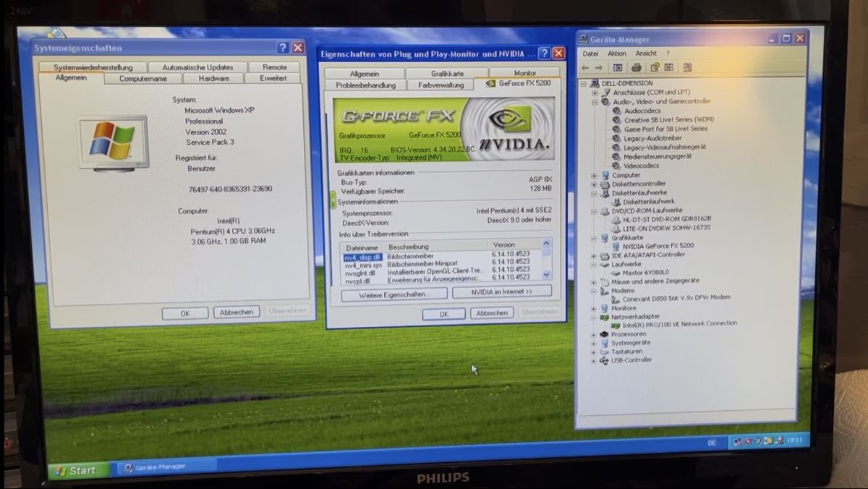Click Start button on taskbar
The width and height of the screenshot is (868, 489).
point(77,470)
